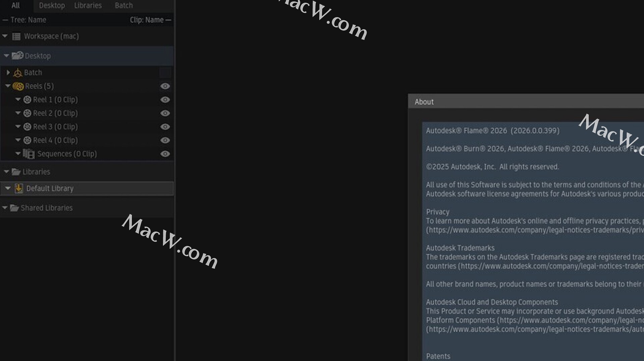The height and width of the screenshot is (361, 644).
Task: Toggle visibility eye for Reels (5)
Action: click(x=165, y=86)
